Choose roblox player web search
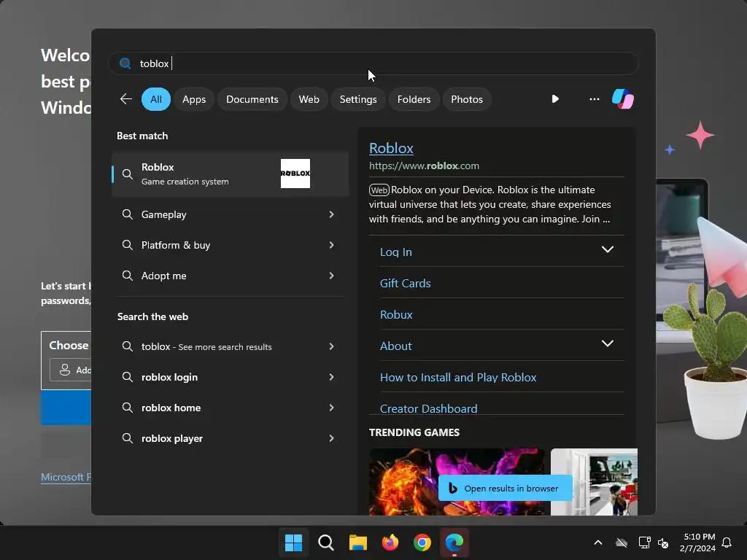The image size is (747, 560). [231, 438]
